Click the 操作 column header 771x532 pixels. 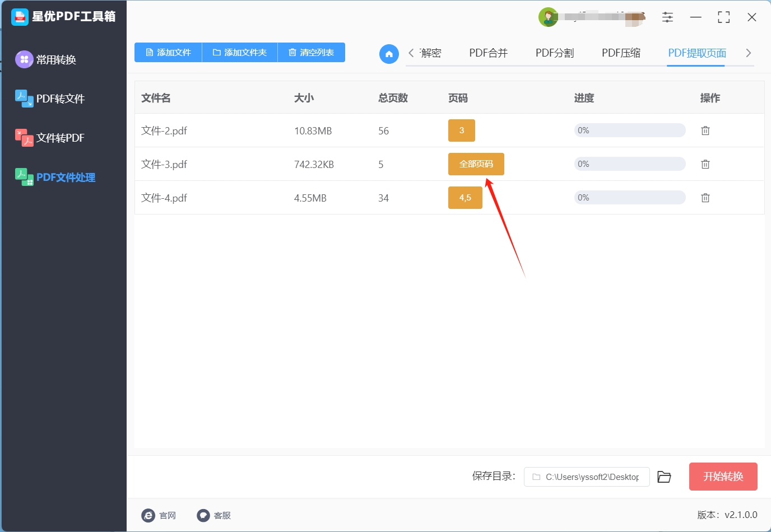tap(710, 98)
